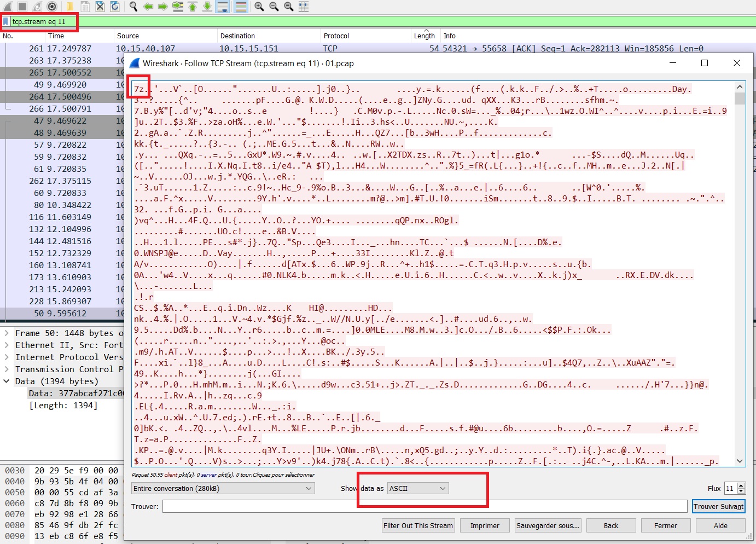Image resolution: width=756 pixels, height=544 pixels.
Task: Close the capture file with the X icon
Action: coord(100,7)
